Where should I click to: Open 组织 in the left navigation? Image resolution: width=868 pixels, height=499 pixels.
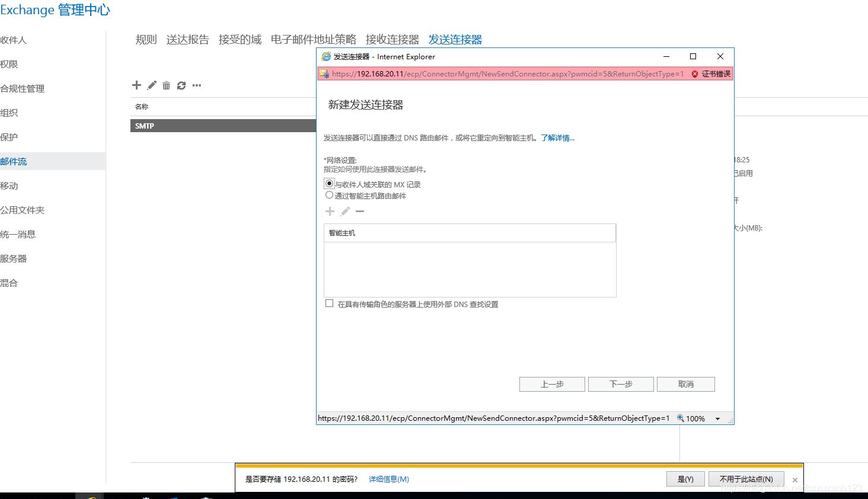coord(9,113)
